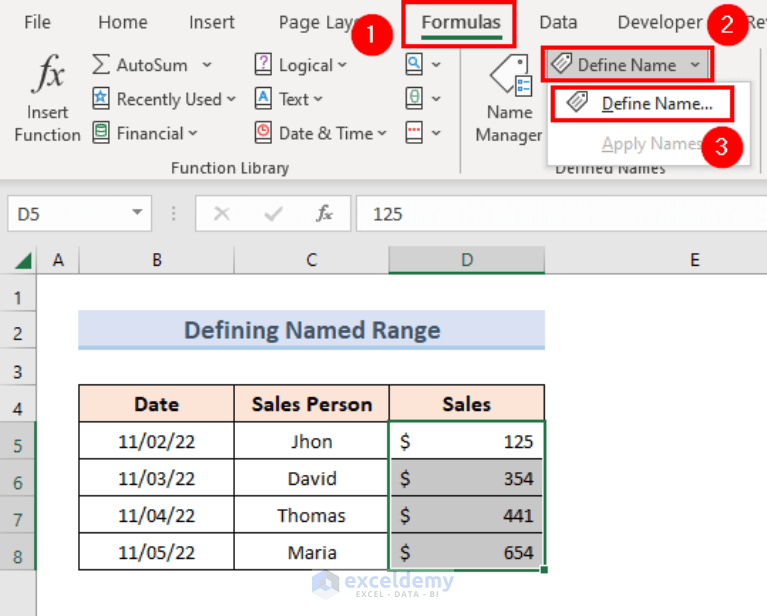767x616 pixels.
Task: Switch to the Formulas tab
Action: point(461,23)
